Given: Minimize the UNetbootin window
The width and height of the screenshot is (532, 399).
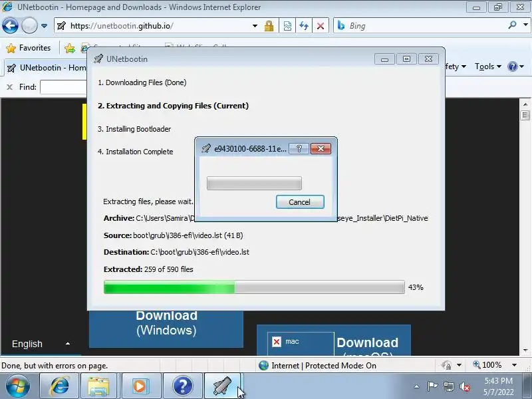Looking at the screenshot, I should (384, 59).
